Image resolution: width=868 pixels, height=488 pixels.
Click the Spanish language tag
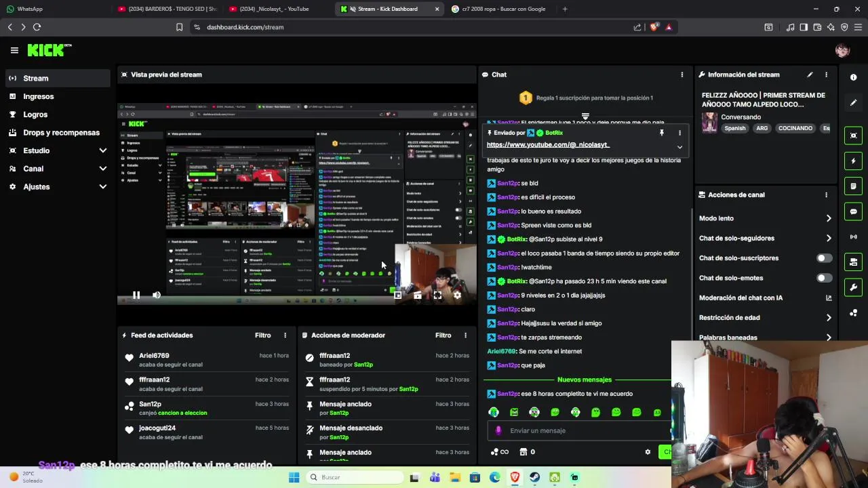734,128
